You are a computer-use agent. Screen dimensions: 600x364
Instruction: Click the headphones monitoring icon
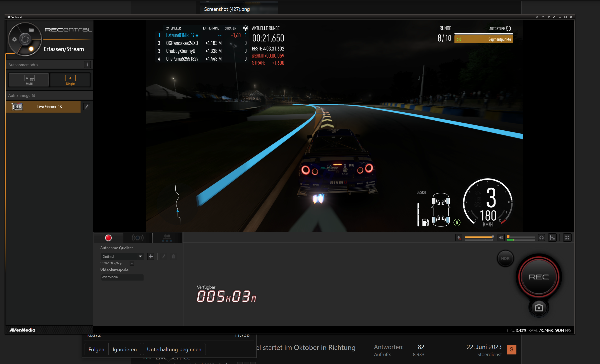coord(541,238)
